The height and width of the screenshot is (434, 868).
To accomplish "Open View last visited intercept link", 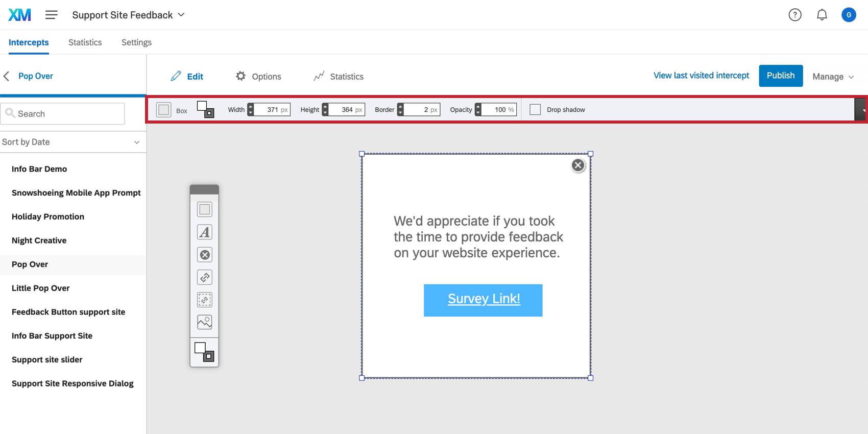I will (701, 76).
